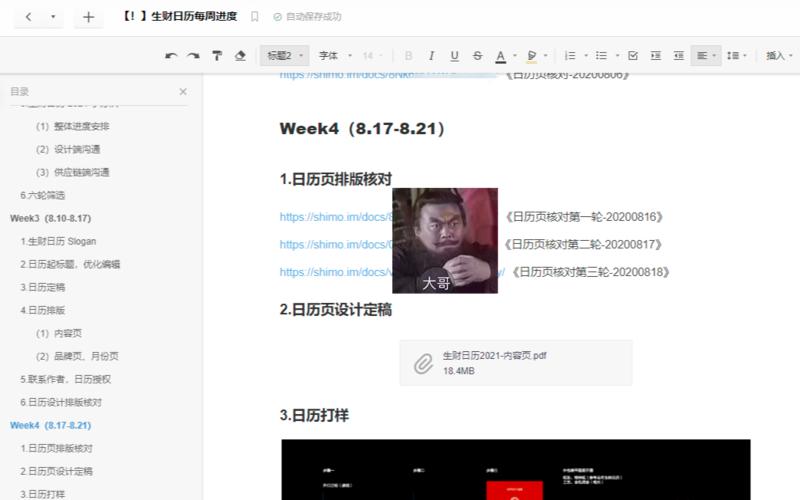Open the dropdown next to back arrow

pyautogui.click(x=53, y=17)
